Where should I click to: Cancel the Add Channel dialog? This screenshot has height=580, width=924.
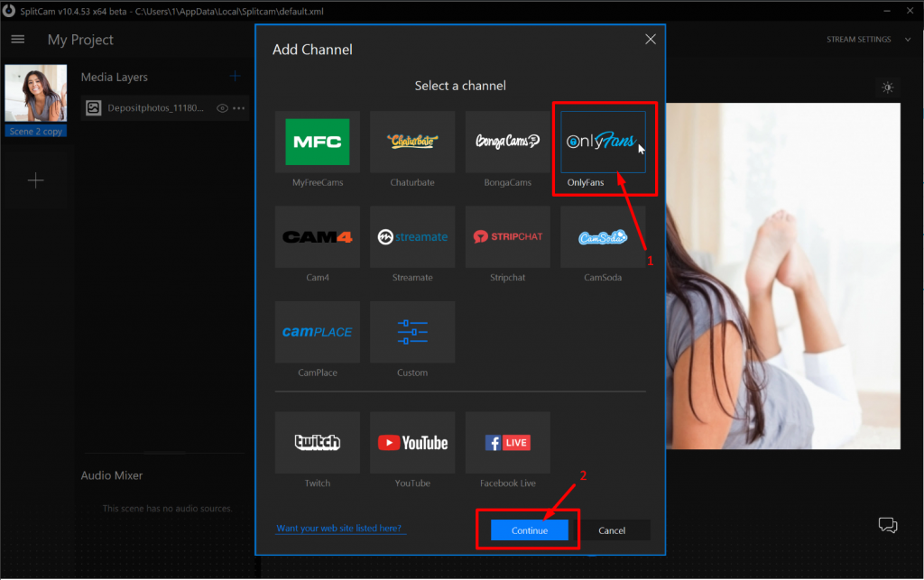coord(612,530)
